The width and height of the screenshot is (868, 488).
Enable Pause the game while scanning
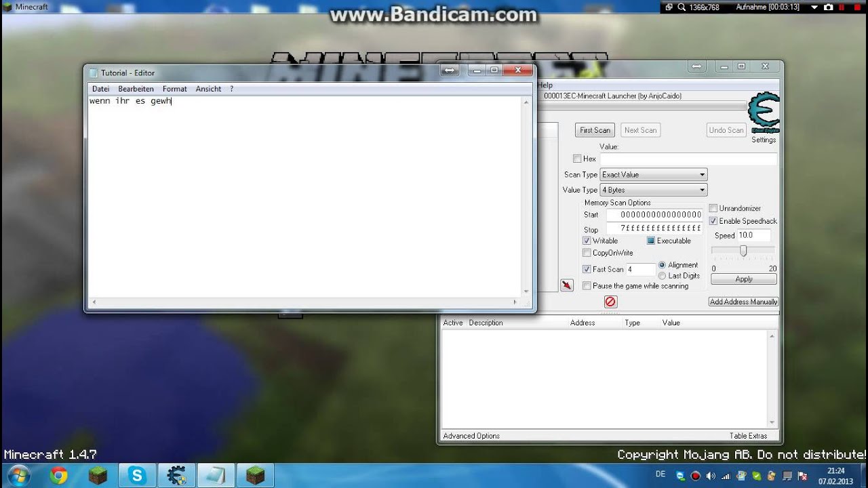click(x=587, y=286)
